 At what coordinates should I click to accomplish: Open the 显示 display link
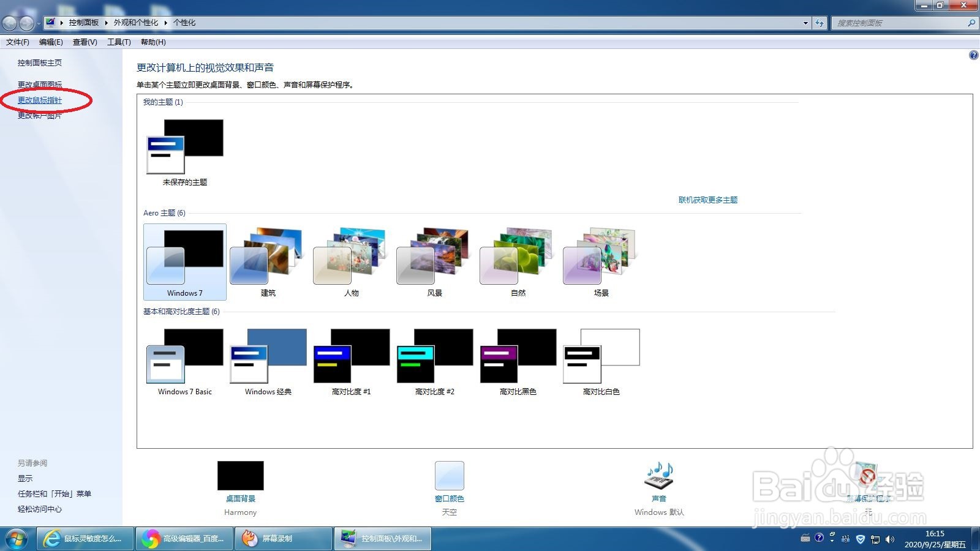click(25, 479)
